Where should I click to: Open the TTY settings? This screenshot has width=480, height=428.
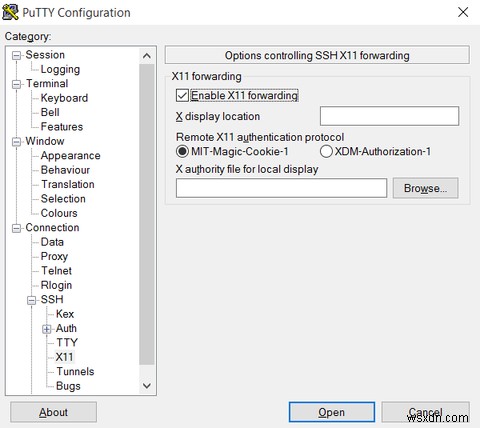click(67, 343)
